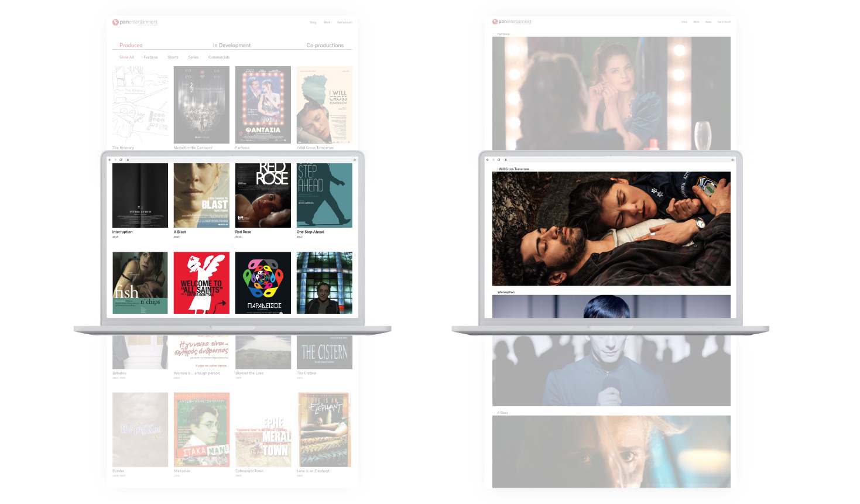This screenshot has height=504, width=860.
Task: Open Welcome to All Saints poster
Action: coord(201,283)
